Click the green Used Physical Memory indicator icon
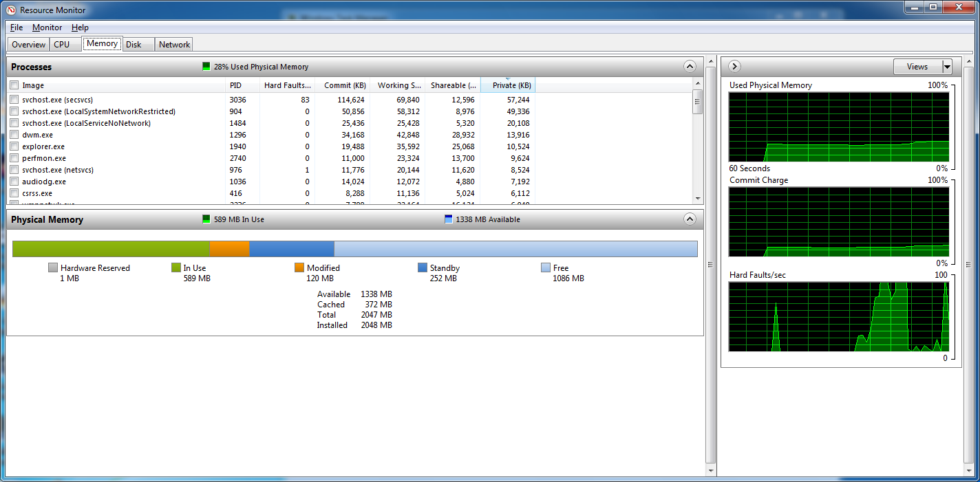Viewport: 980px width, 482px height. coord(206,67)
